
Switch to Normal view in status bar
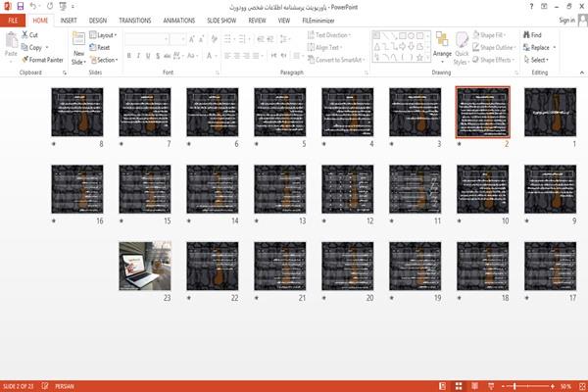[x=443, y=386]
